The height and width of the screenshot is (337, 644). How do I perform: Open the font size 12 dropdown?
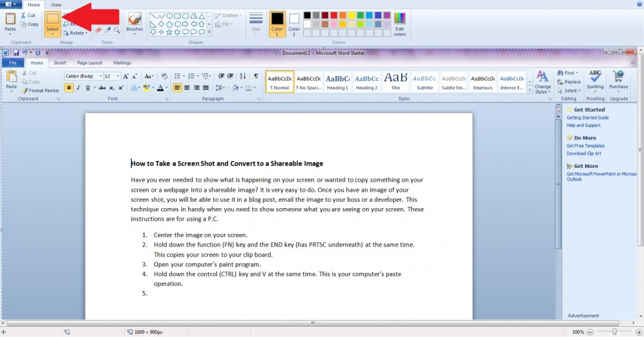[x=118, y=76]
